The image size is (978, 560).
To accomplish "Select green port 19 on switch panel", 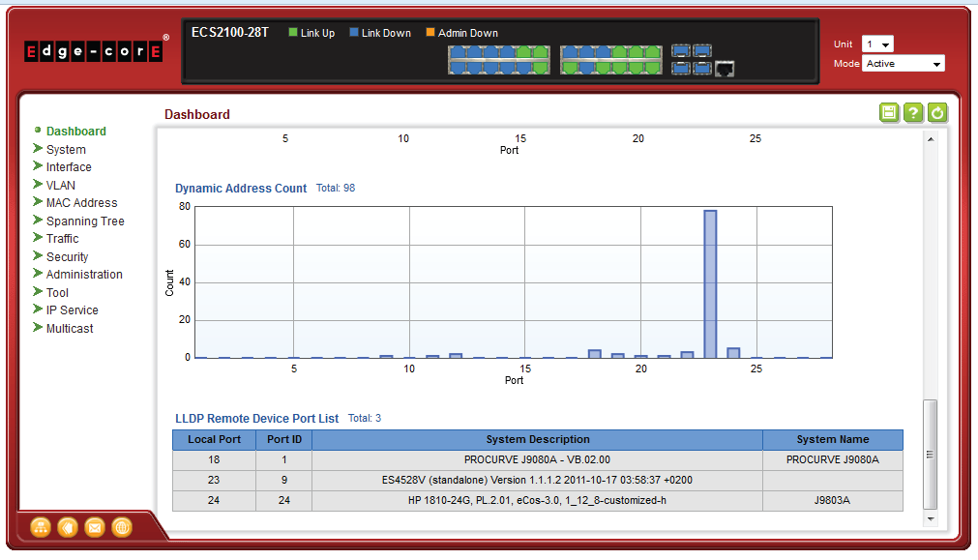I will tap(619, 52).
